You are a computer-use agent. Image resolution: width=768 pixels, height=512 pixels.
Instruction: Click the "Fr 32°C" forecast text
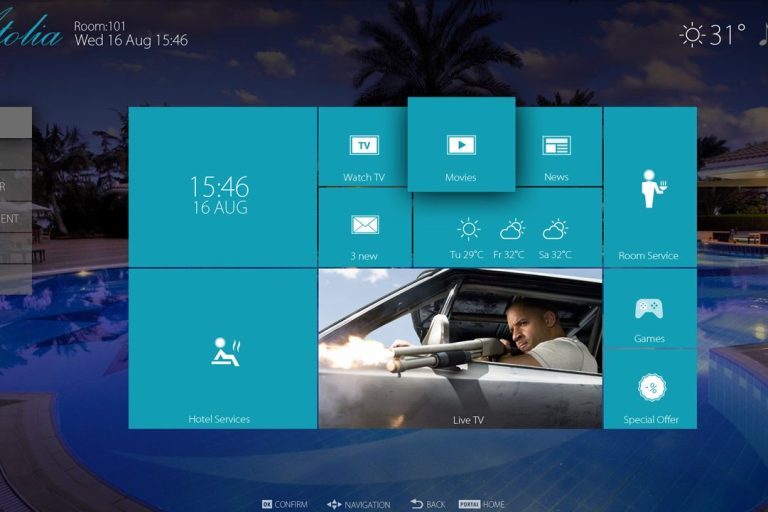pos(508,255)
